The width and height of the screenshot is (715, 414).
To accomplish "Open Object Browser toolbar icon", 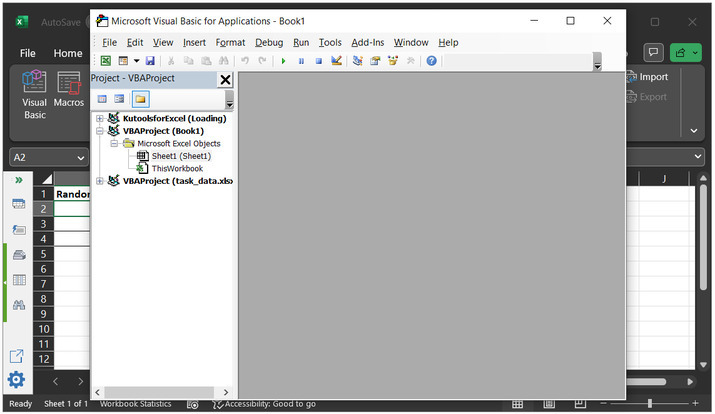I will pos(393,61).
